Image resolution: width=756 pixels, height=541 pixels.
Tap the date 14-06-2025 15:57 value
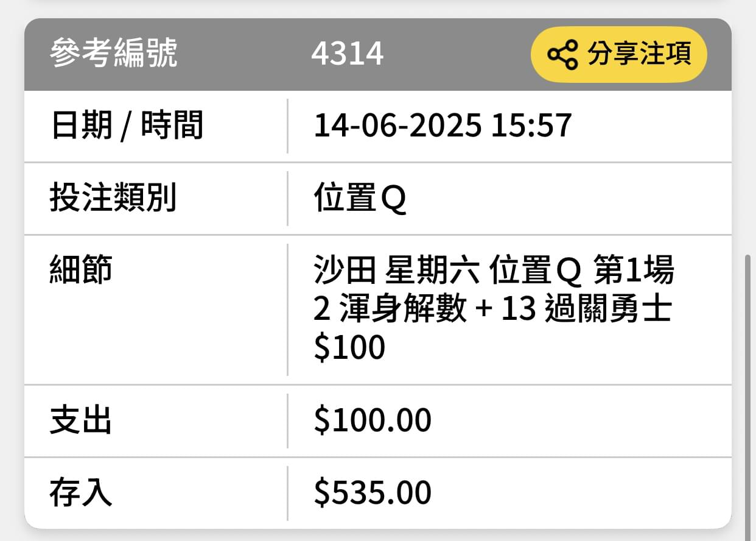tap(443, 126)
